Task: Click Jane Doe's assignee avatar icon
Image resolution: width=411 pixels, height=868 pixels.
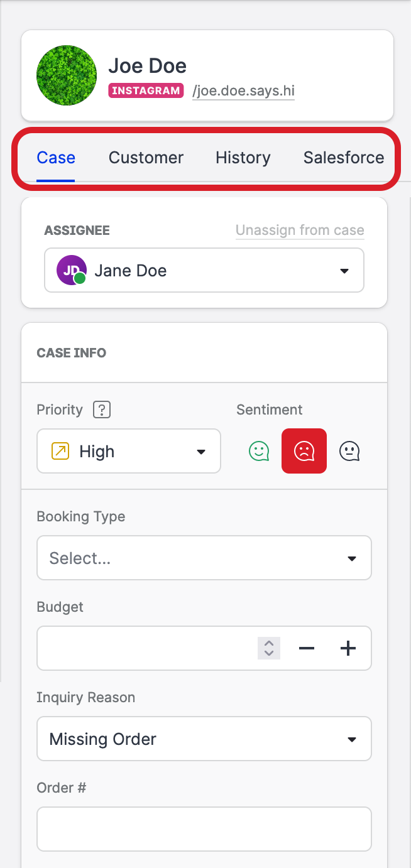Action: click(70, 271)
